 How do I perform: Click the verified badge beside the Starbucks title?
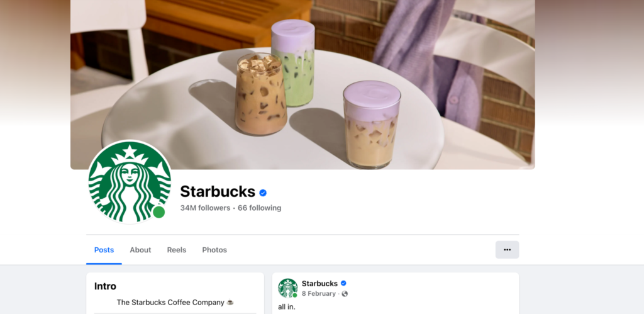263,193
